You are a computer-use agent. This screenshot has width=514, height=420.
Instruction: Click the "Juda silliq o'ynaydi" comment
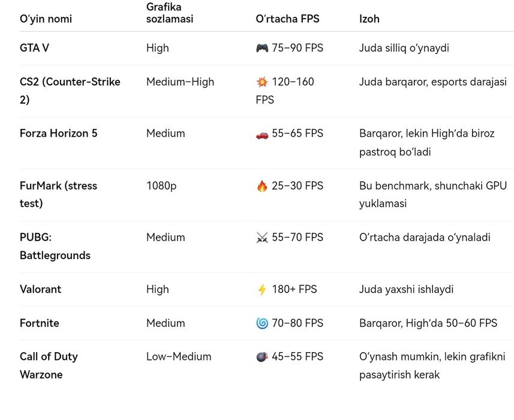[x=404, y=48]
